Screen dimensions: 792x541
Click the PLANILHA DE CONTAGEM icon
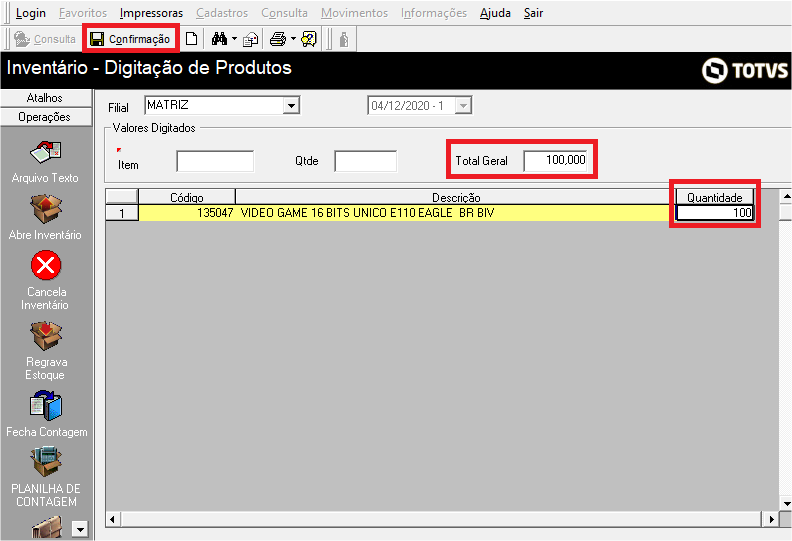[46, 462]
